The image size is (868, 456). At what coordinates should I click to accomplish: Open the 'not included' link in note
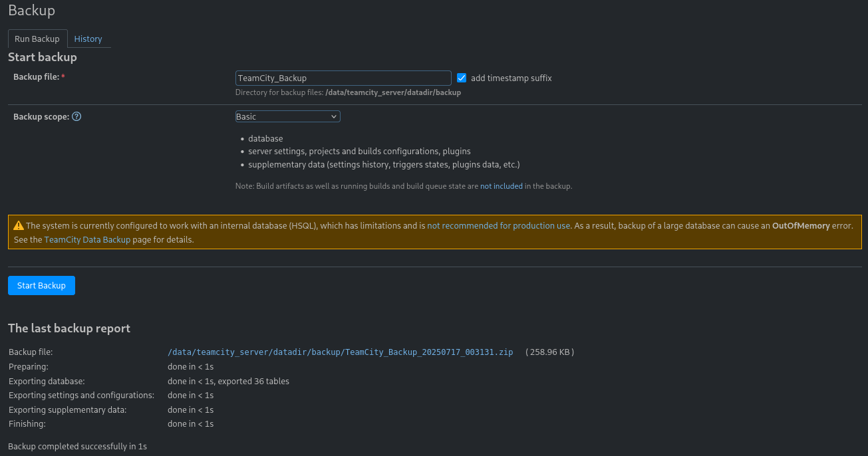(x=502, y=187)
